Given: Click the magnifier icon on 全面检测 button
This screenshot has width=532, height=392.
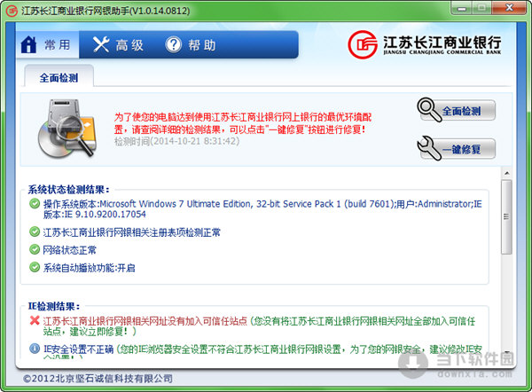Looking at the screenshot, I should tap(429, 109).
